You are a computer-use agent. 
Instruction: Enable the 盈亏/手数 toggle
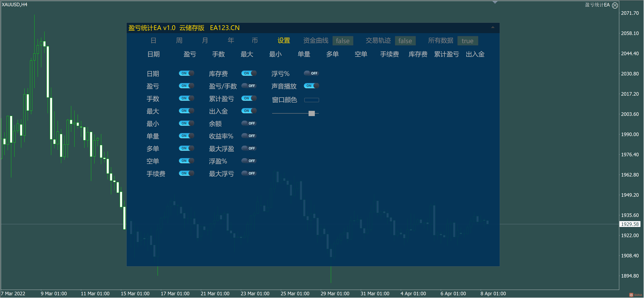click(249, 86)
